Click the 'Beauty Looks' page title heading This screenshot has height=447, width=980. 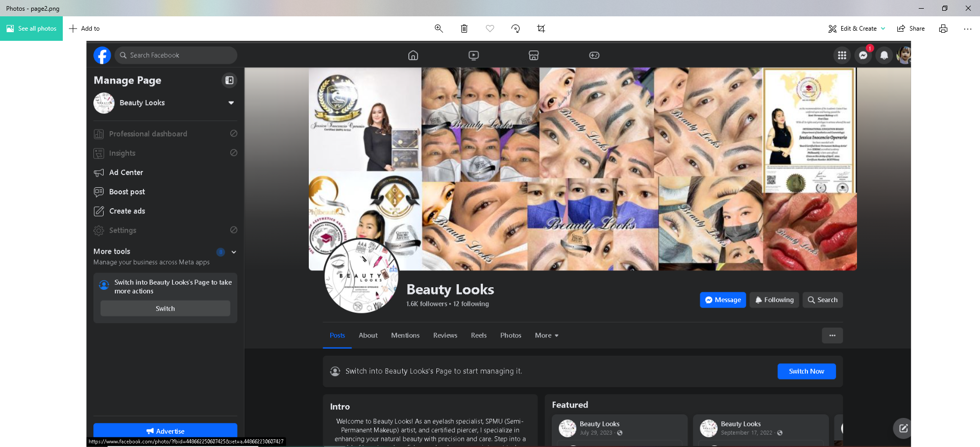tap(450, 289)
